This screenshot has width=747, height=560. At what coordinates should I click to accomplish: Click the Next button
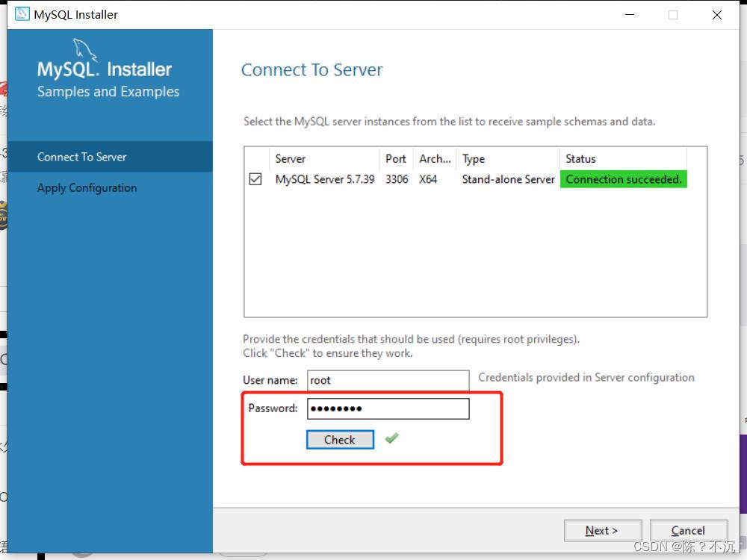(603, 530)
